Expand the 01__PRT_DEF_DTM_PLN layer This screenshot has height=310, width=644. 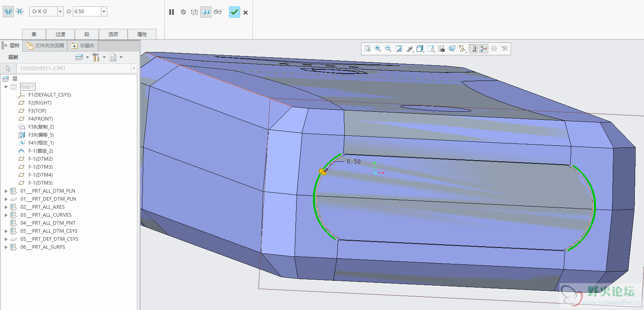coord(6,199)
